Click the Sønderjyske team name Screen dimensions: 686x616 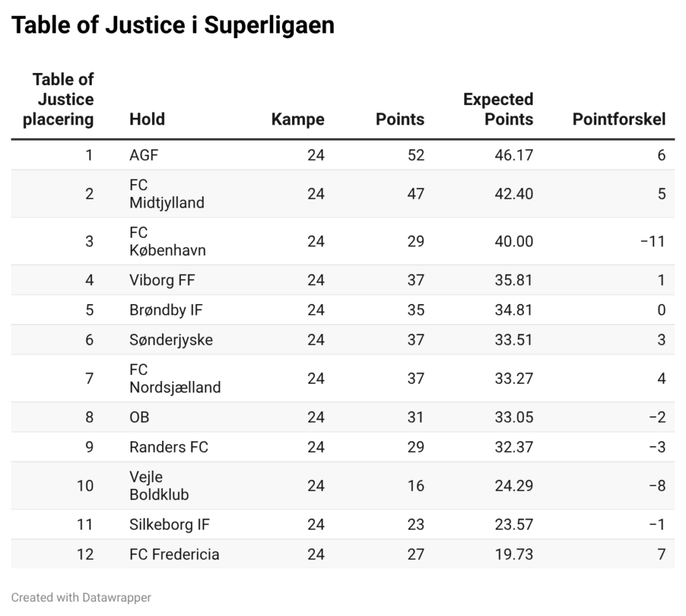point(171,340)
